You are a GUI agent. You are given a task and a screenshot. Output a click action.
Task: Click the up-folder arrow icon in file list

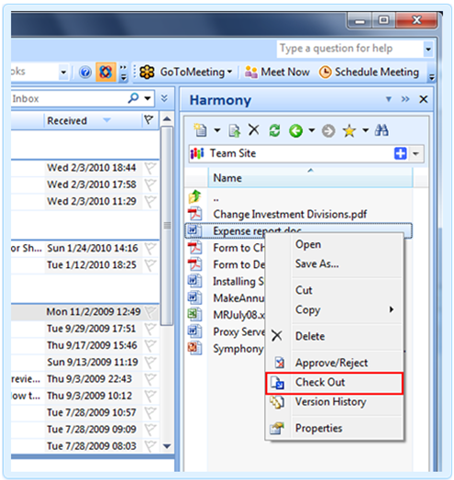tap(195, 196)
